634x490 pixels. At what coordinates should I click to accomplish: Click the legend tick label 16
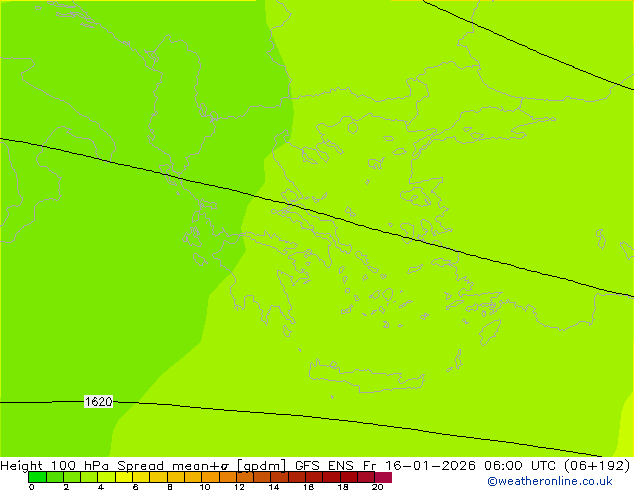pos(309,487)
